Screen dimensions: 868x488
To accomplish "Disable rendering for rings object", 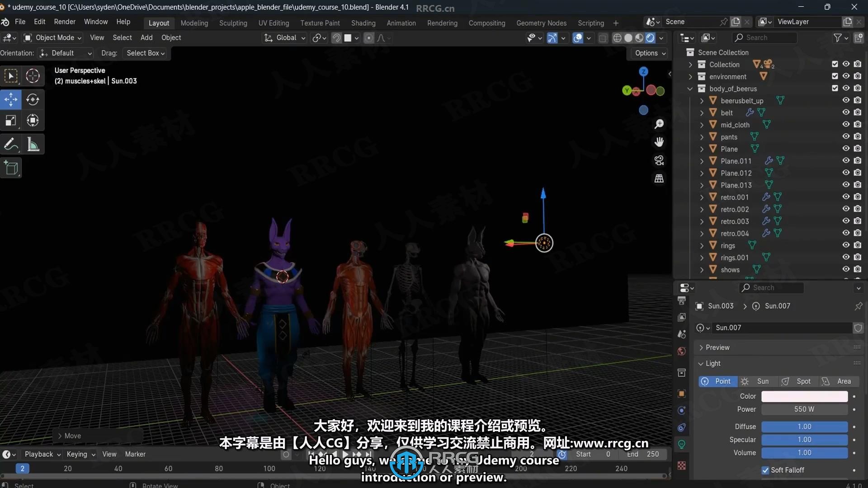I will coord(858,245).
